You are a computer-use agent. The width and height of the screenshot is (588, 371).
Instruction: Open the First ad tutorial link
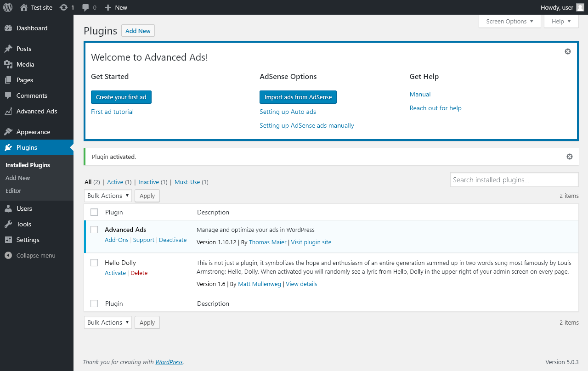(112, 112)
